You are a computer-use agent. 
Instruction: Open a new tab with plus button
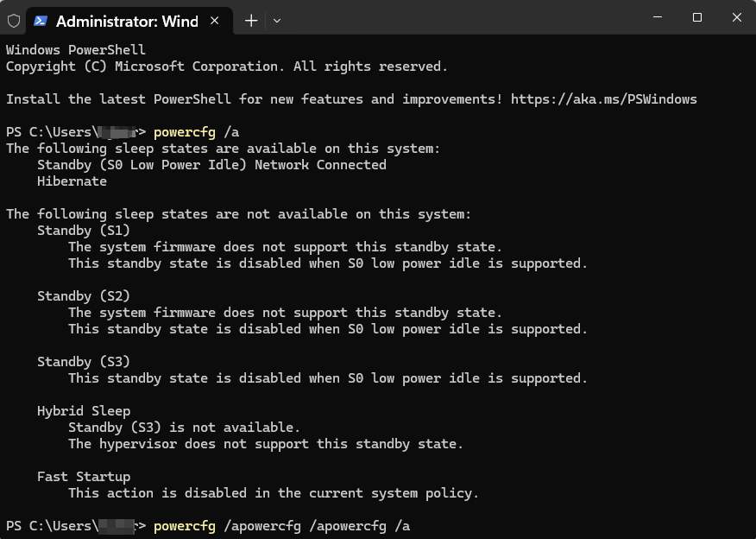point(251,21)
